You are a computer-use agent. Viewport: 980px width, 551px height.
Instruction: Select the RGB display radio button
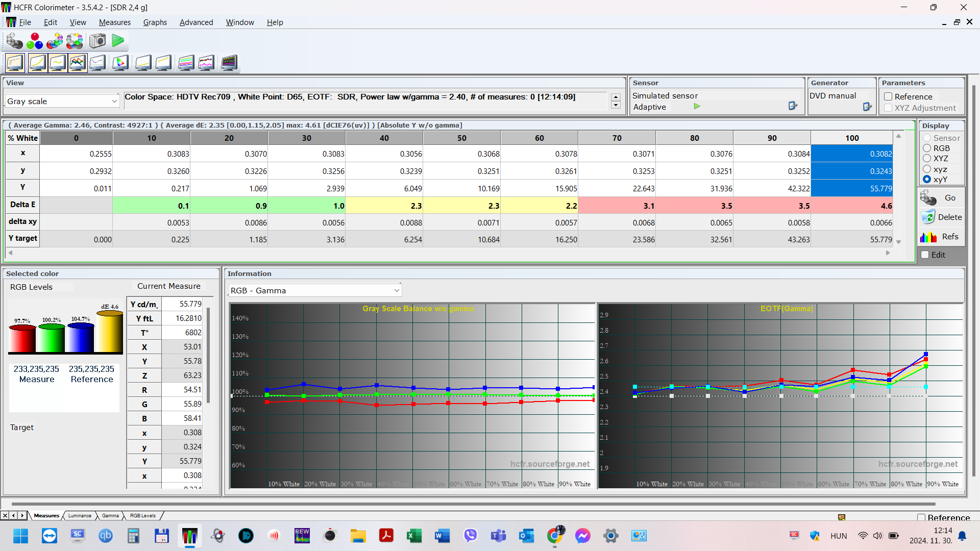point(927,148)
